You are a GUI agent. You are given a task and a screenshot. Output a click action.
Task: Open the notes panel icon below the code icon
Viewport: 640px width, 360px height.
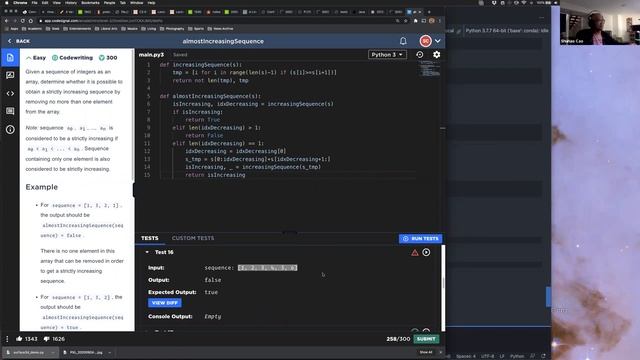pos(10,111)
